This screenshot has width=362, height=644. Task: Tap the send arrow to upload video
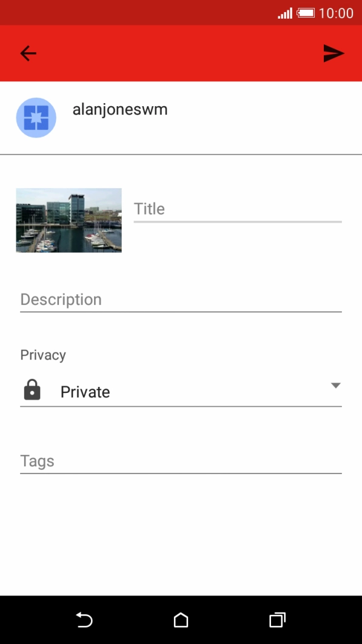point(334,53)
